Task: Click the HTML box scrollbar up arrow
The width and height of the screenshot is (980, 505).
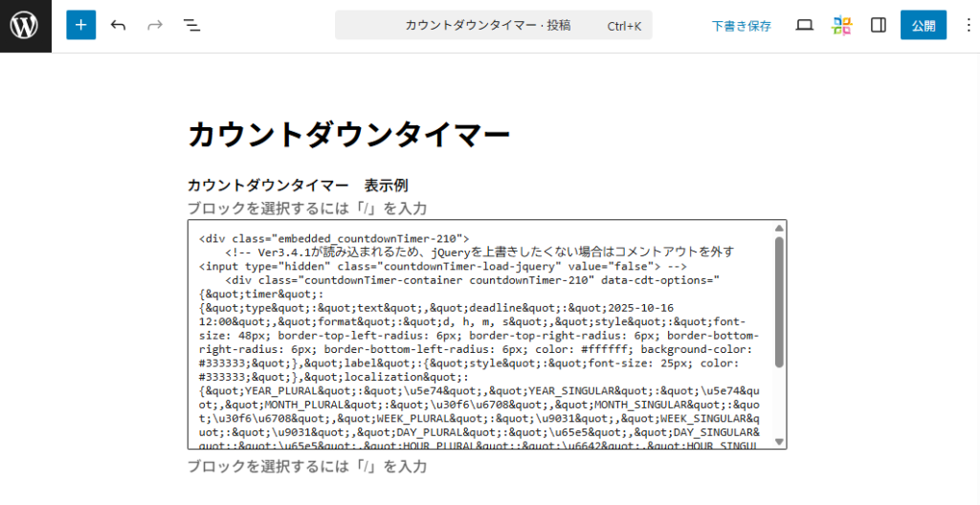Action: point(779,229)
